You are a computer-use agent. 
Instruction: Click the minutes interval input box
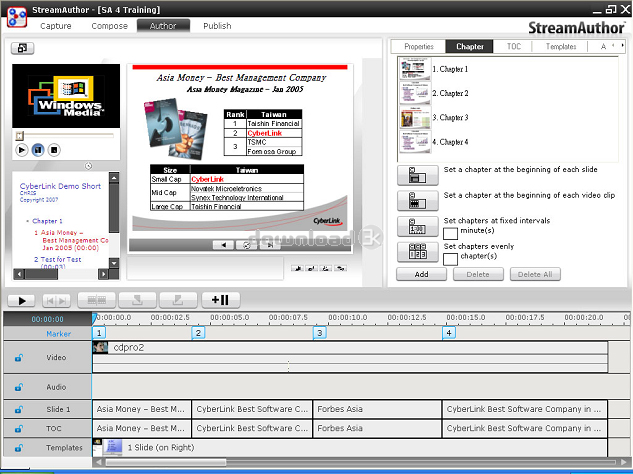point(450,234)
